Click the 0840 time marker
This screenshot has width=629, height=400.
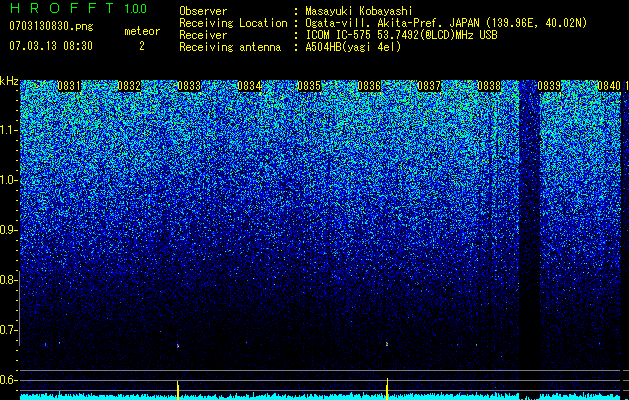coord(609,86)
